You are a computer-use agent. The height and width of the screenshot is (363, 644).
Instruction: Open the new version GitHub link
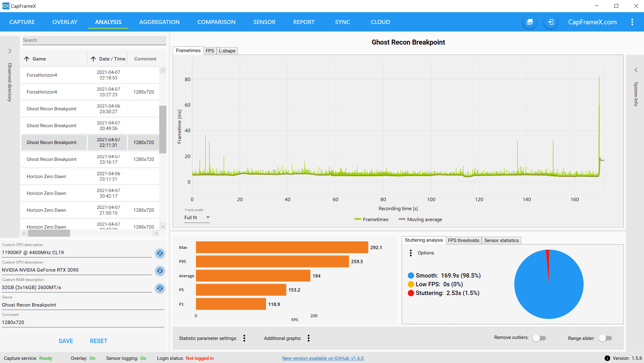(x=323, y=358)
